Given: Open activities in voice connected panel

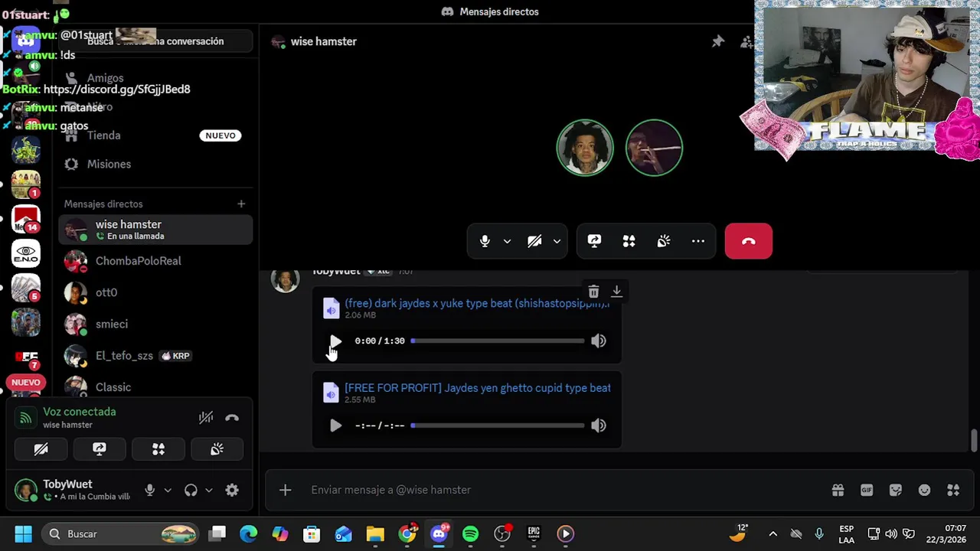Looking at the screenshot, I should [158, 449].
